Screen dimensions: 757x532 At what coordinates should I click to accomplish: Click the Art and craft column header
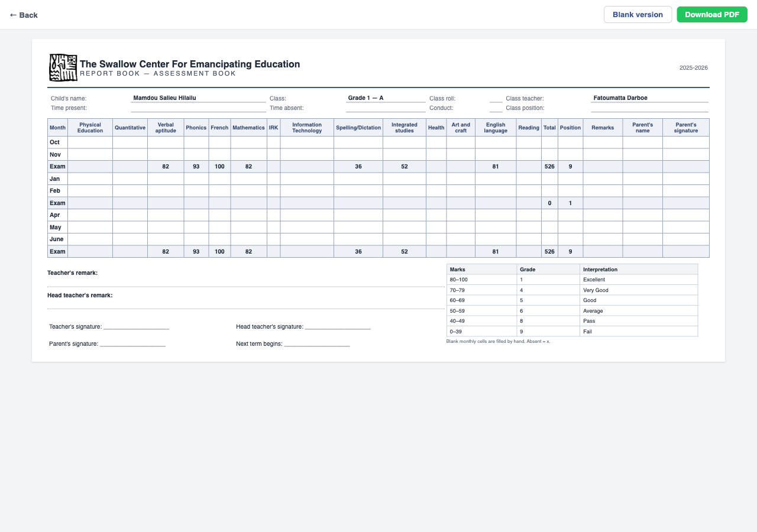coord(461,128)
